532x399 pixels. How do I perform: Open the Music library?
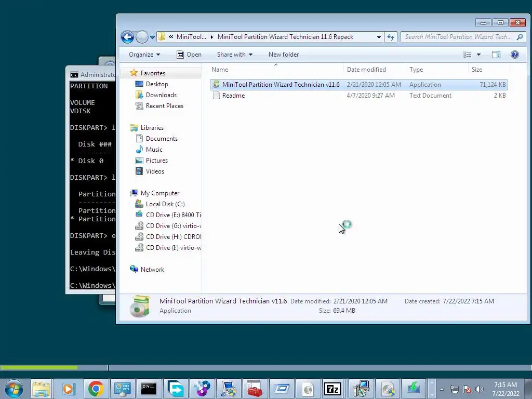click(154, 150)
